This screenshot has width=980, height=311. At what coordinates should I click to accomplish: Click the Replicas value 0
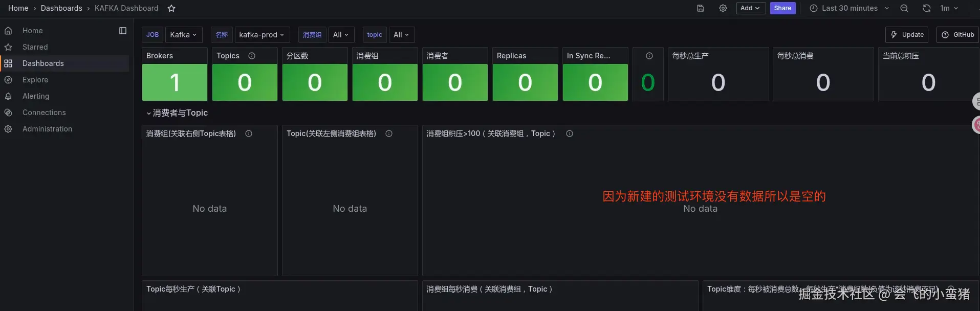[525, 82]
